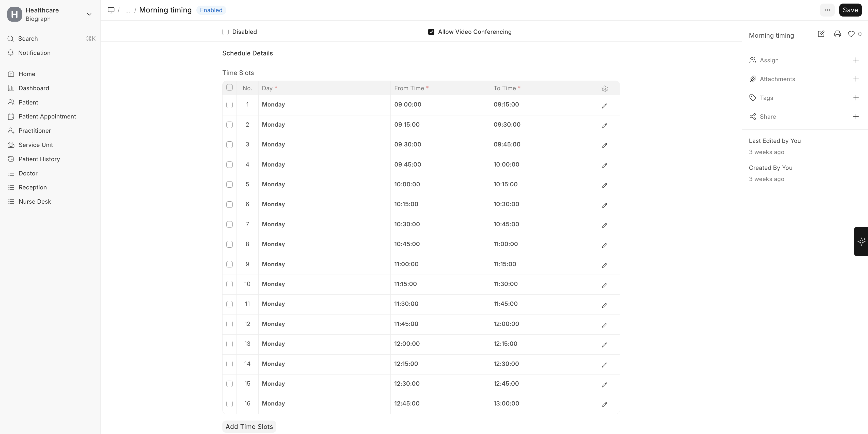868x434 pixels.
Task: Like document with the heart icon
Action: point(851,34)
